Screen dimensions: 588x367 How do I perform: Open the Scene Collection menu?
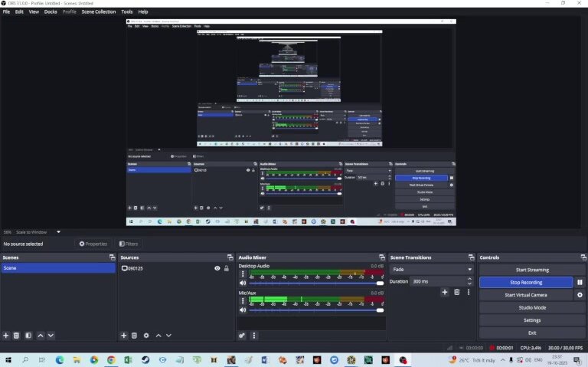(99, 12)
